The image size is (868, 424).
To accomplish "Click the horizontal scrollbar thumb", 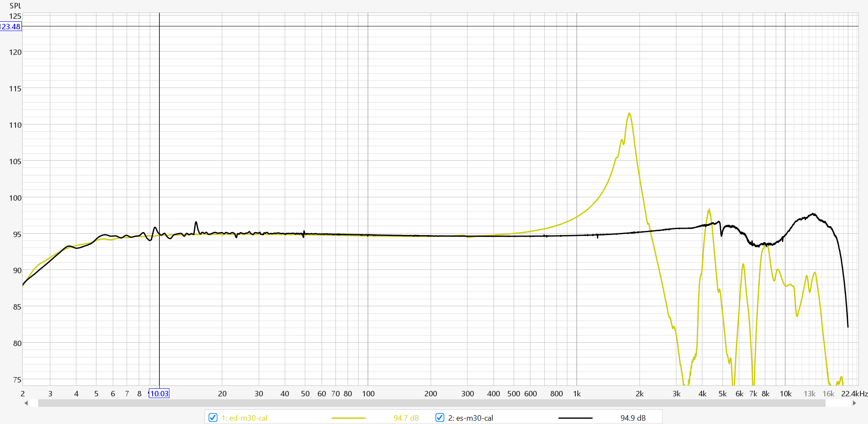I will pos(431,403).
